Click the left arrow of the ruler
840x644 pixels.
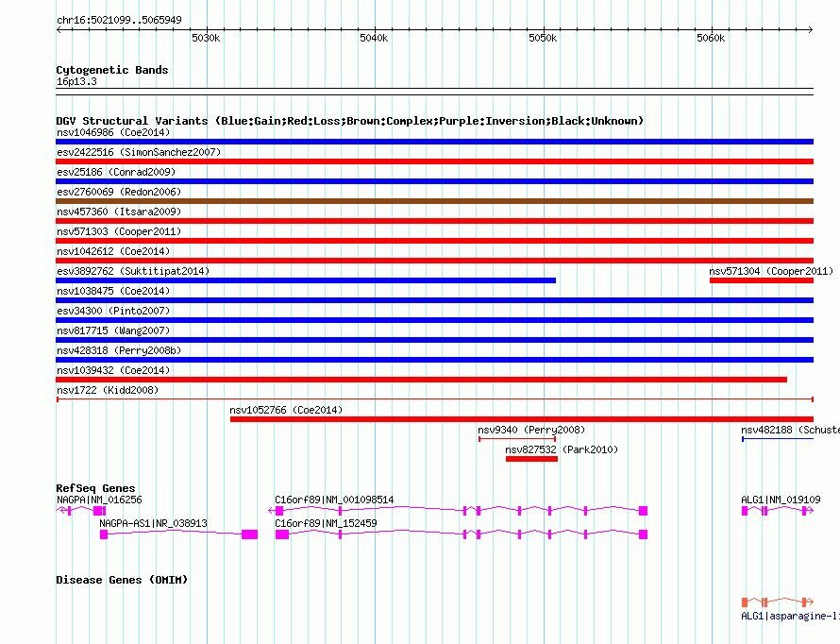coord(59,30)
